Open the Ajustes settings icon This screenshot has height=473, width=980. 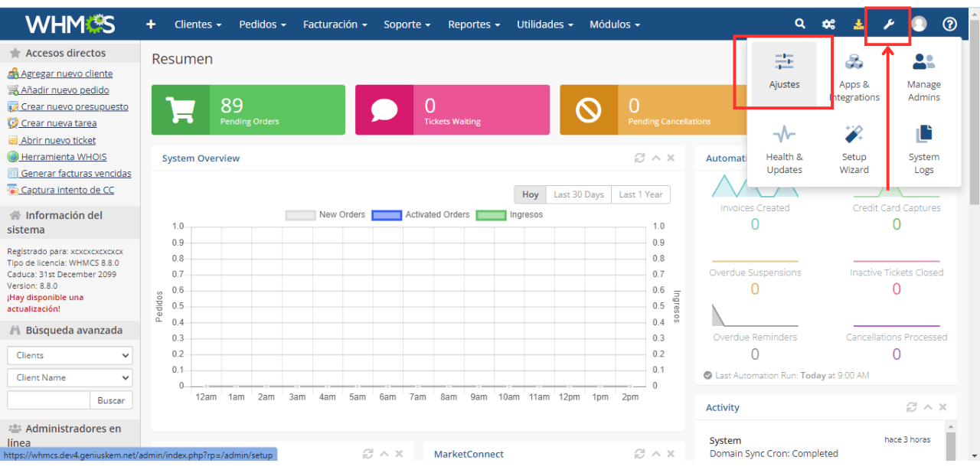pos(784,71)
